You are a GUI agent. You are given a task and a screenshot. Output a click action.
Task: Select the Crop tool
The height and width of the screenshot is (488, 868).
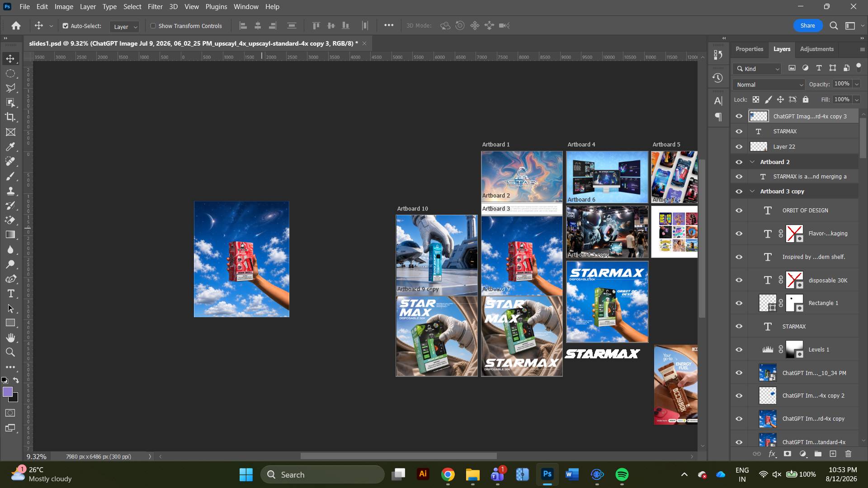click(10, 117)
